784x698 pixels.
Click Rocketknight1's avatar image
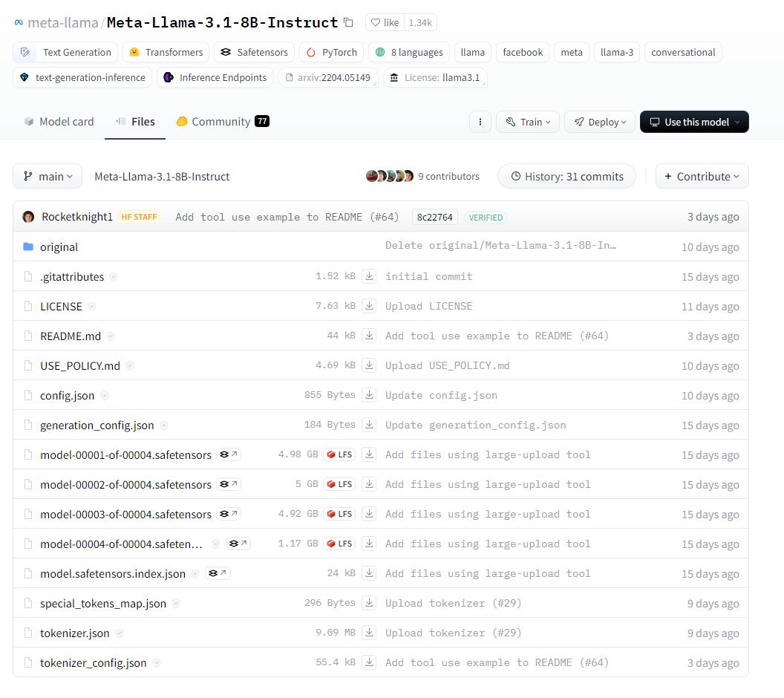(28, 217)
